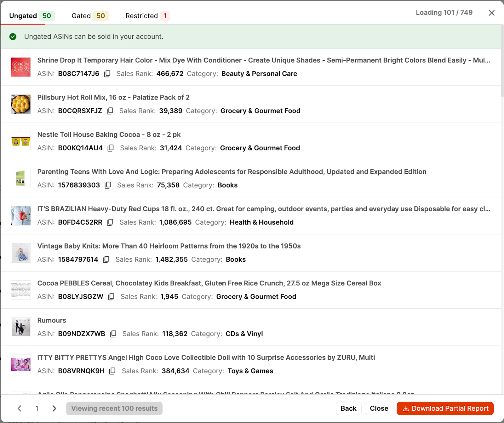Go to the next results page

pyautogui.click(x=54, y=409)
